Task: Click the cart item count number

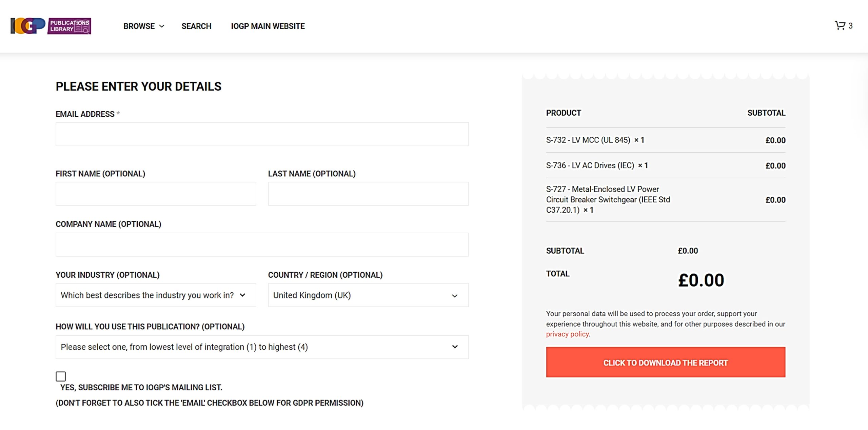Action: 850,26
